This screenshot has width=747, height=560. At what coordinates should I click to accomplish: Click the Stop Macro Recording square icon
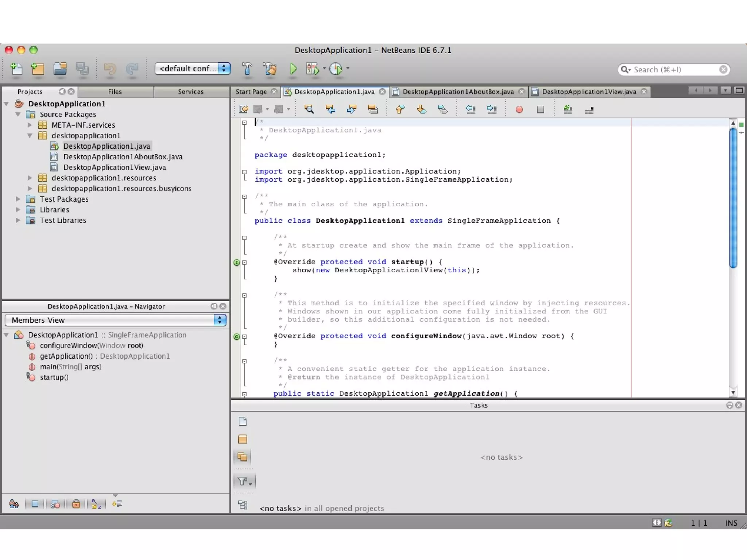click(x=541, y=109)
